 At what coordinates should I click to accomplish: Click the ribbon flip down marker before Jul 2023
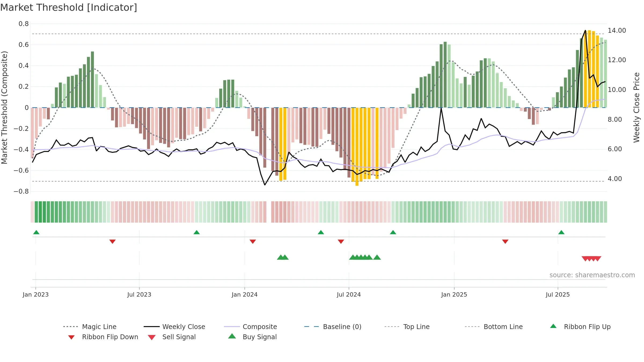coord(112,242)
